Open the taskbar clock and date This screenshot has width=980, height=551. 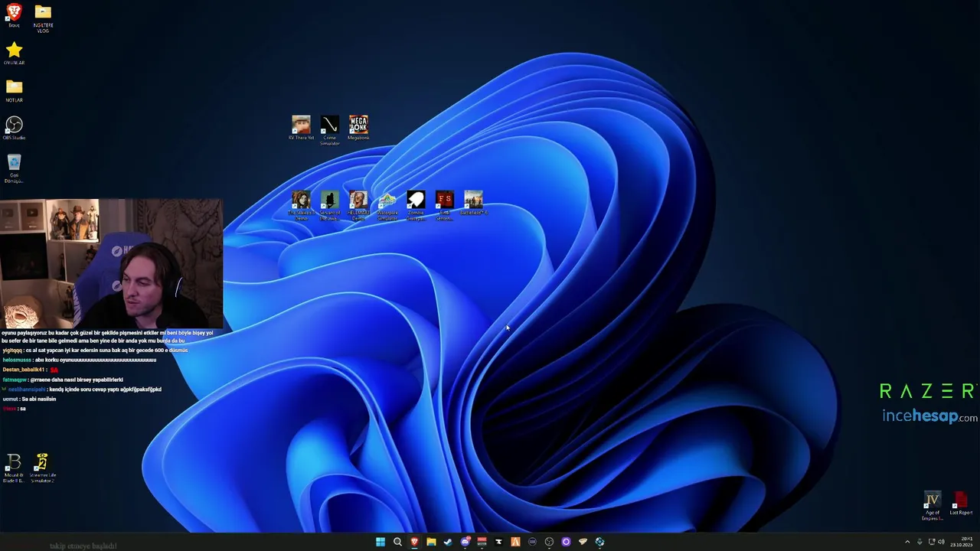(962, 542)
